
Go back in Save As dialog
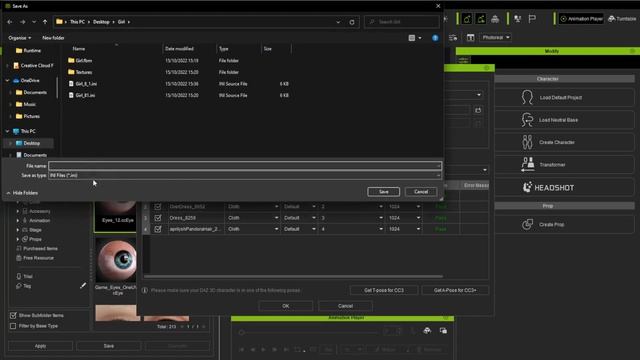10,22
